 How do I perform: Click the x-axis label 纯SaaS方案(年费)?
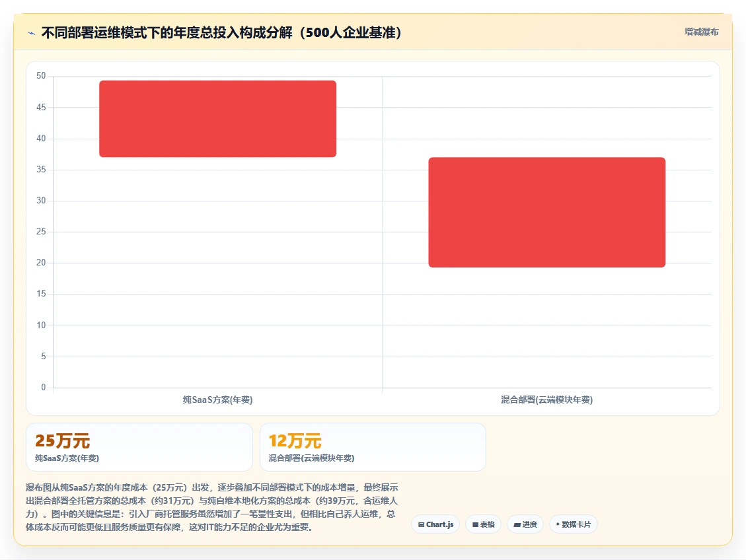[x=217, y=400]
